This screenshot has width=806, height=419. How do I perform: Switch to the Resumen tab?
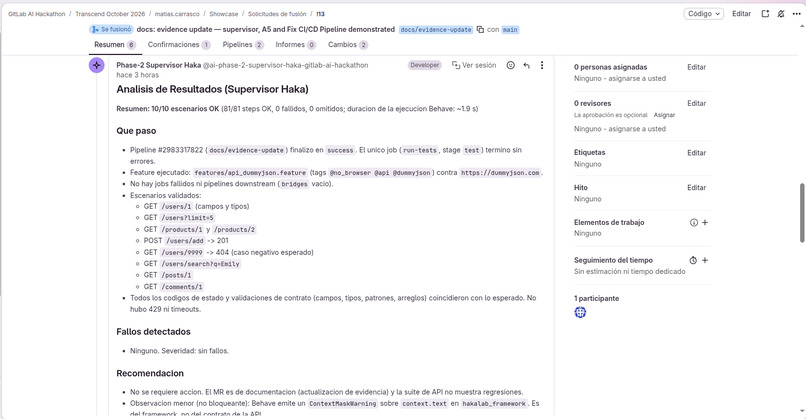click(115, 45)
